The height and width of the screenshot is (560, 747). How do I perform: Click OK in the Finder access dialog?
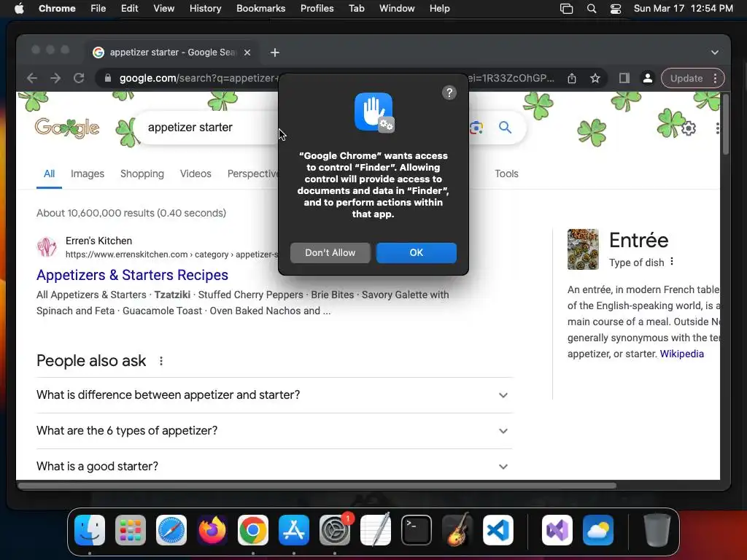point(417,252)
